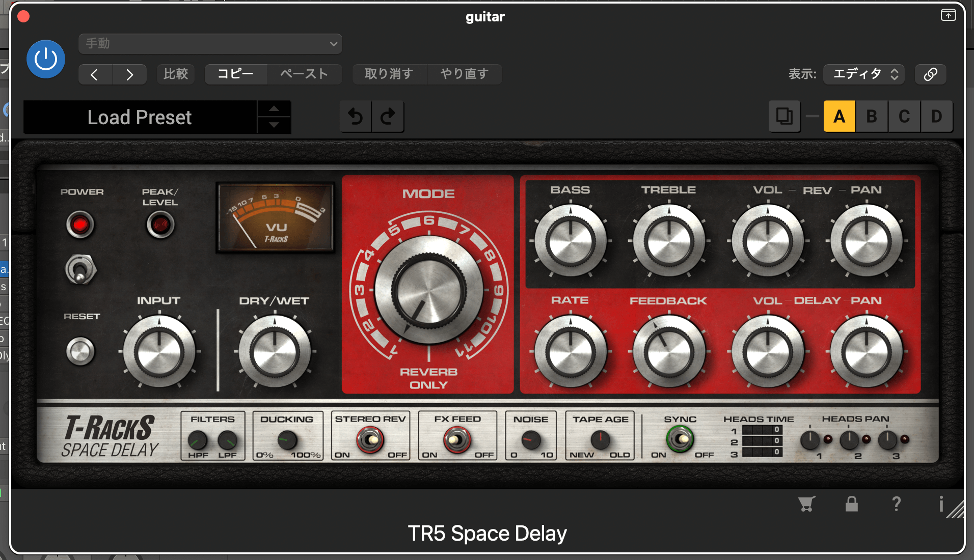Click the preset up stepper arrow

pyautogui.click(x=274, y=108)
